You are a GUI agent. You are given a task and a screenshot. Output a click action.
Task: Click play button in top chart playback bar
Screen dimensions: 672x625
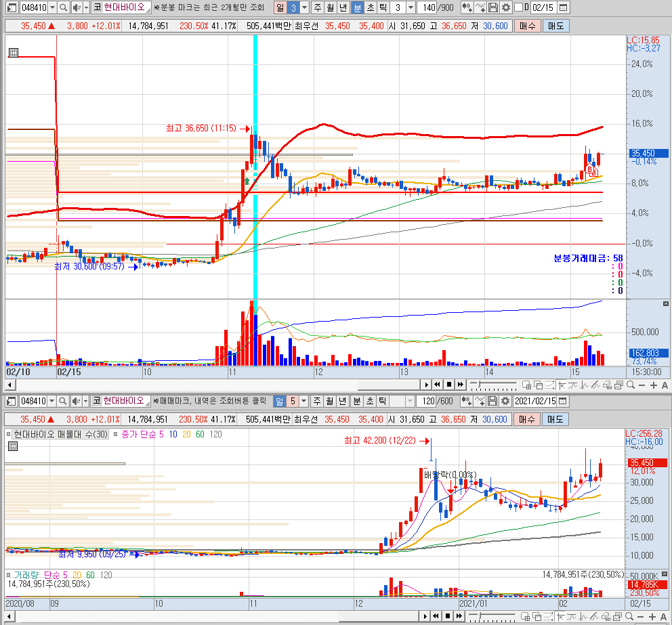(x=426, y=385)
